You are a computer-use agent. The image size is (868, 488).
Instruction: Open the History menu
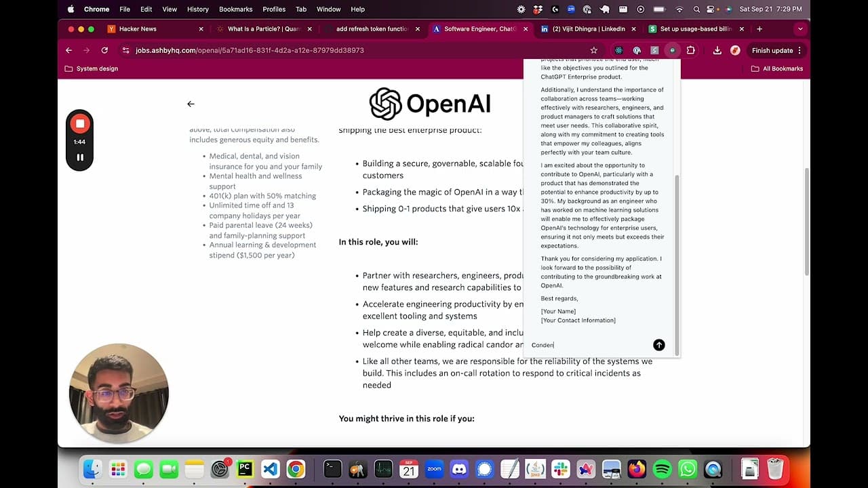198,9
